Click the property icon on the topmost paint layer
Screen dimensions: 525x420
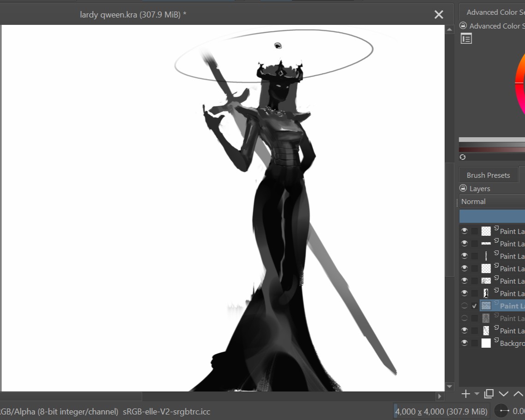496,228
